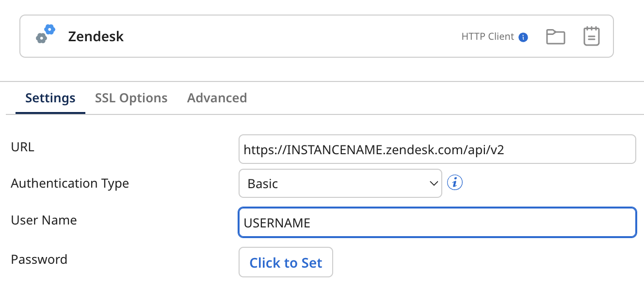The width and height of the screenshot is (644, 289).
Task: Click "Click to Set" to configure the password
Action: pos(286,262)
